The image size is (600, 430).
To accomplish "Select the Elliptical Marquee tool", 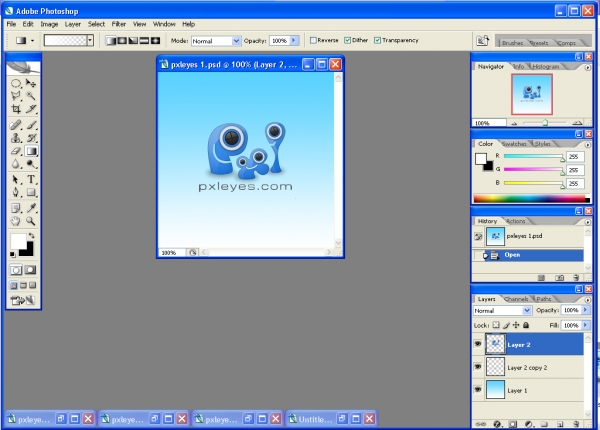I will coord(16,83).
